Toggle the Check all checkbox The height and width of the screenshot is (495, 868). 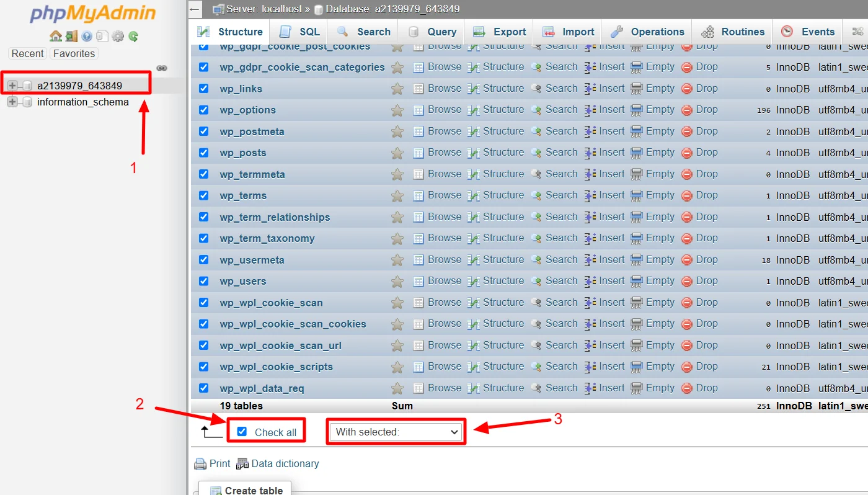[242, 432]
